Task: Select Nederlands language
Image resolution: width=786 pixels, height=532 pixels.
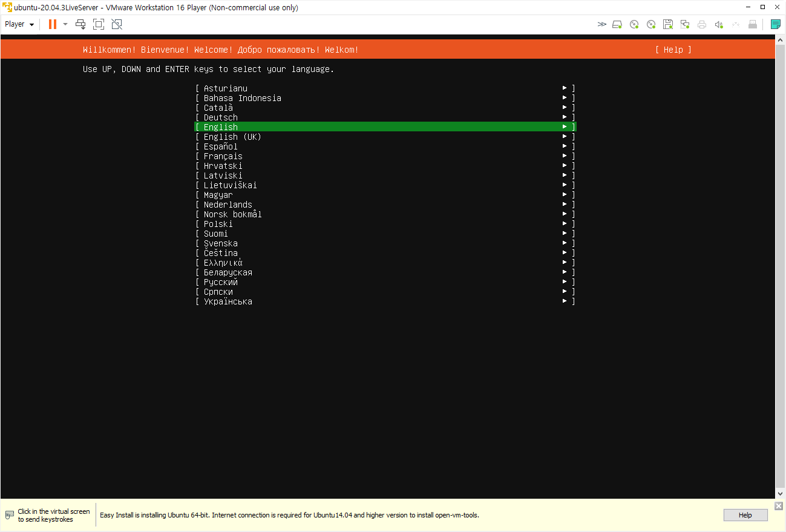Action: (x=385, y=205)
